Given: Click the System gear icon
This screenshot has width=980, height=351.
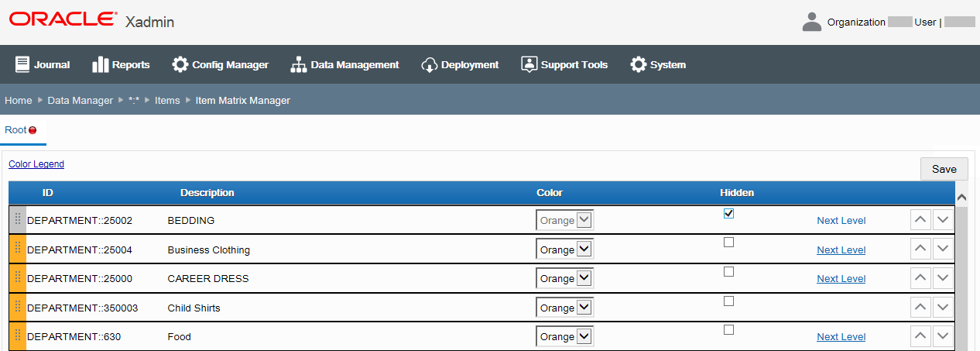Looking at the screenshot, I should click(x=639, y=64).
